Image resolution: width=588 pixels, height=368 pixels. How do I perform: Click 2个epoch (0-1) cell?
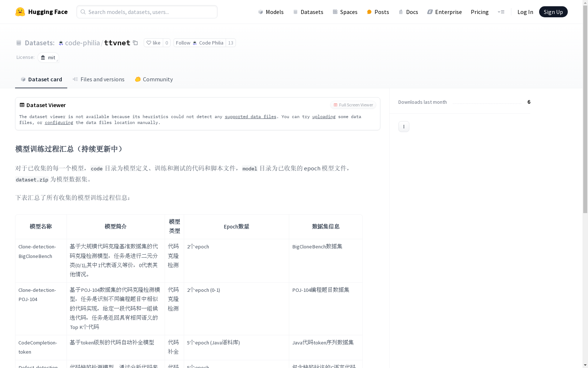pyautogui.click(x=236, y=309)
